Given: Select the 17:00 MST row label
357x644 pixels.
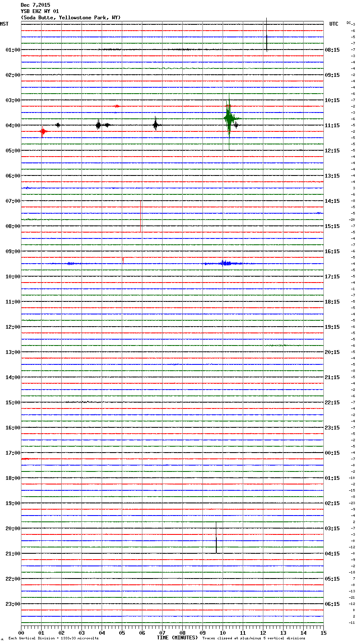Looking at the screenshot, I should 13,453.
